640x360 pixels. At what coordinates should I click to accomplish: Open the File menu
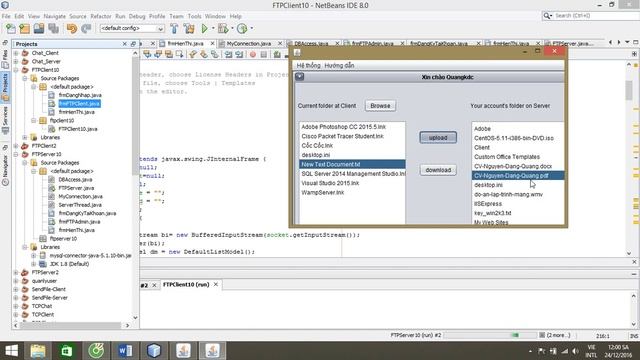coord(6,16)
